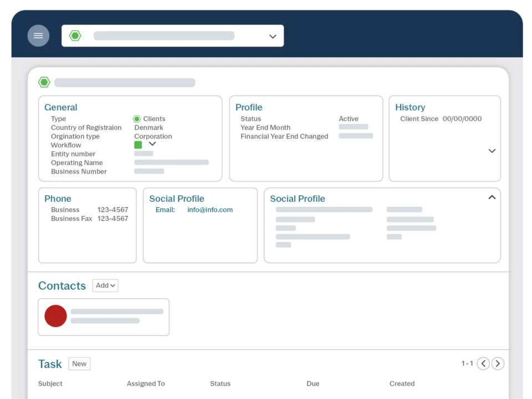Click the info@info.com email link
532x399 pixels.
(210, 210)
